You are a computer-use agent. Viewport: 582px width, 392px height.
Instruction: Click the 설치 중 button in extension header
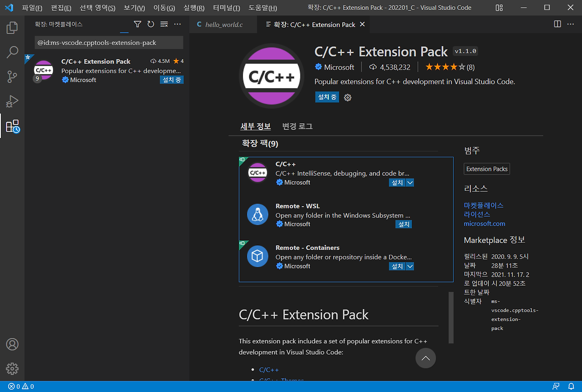coord(327,97)
